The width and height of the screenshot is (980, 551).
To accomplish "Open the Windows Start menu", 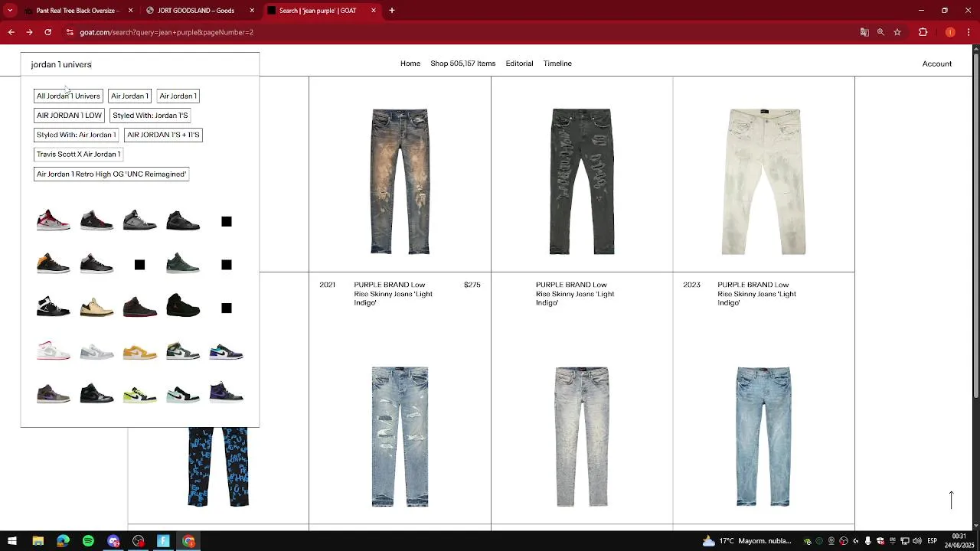I will tap(12, 541).
